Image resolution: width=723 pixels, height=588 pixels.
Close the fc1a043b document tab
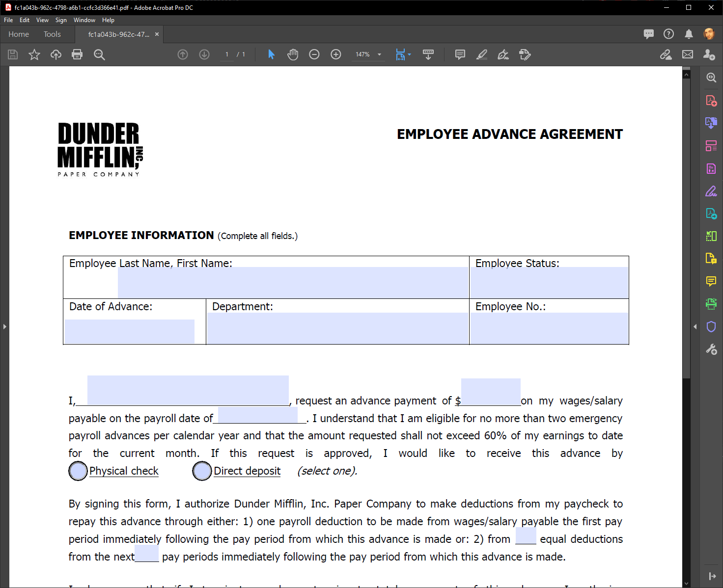click(157, 34)
